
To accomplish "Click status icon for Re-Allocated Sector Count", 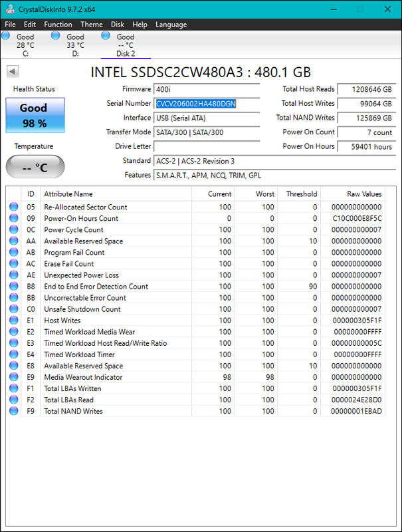I will (14, 207).
